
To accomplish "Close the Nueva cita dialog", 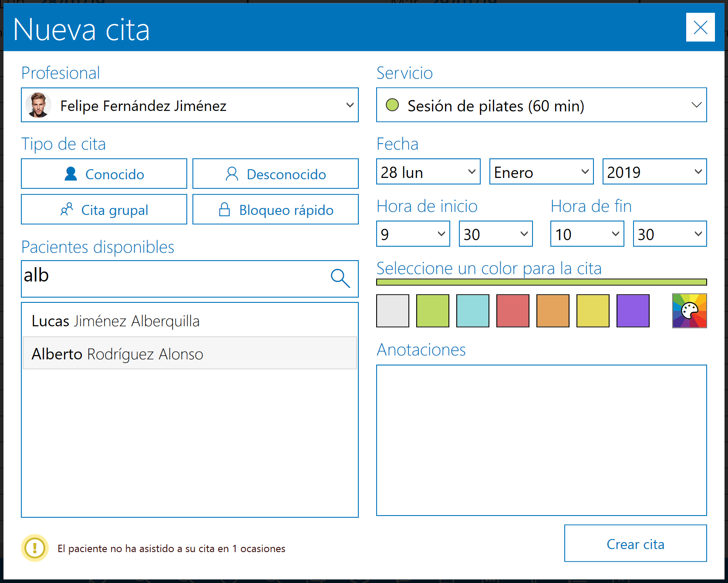I will click(700, 27).
